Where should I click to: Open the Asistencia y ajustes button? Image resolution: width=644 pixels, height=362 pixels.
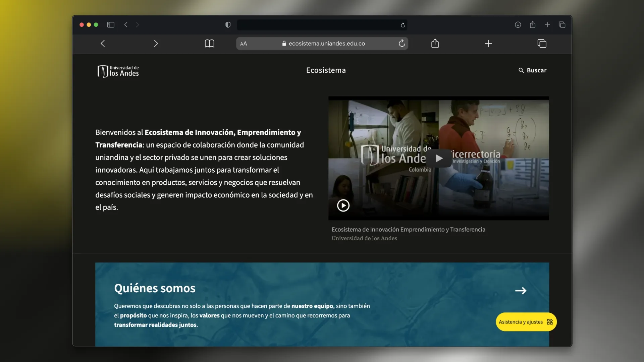coord(526,322)
